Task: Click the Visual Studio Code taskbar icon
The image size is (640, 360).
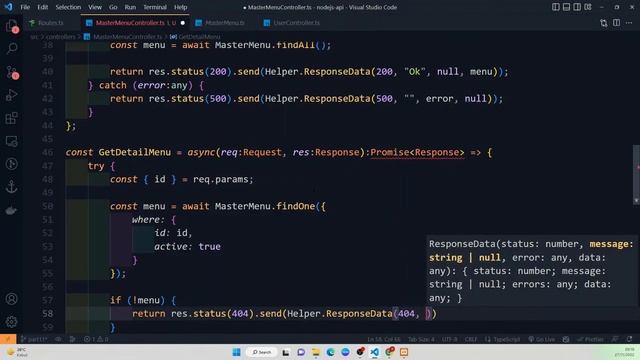Action: 374,352
